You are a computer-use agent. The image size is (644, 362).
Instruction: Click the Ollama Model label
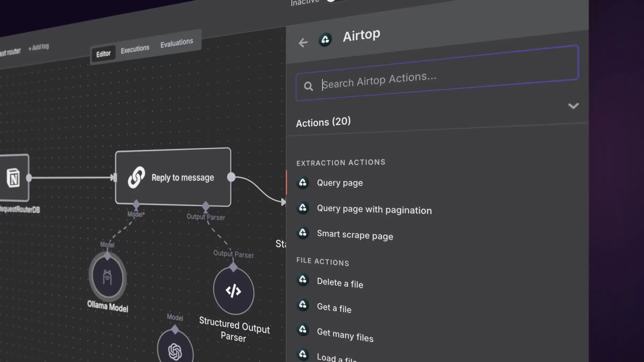click(108, 306)
